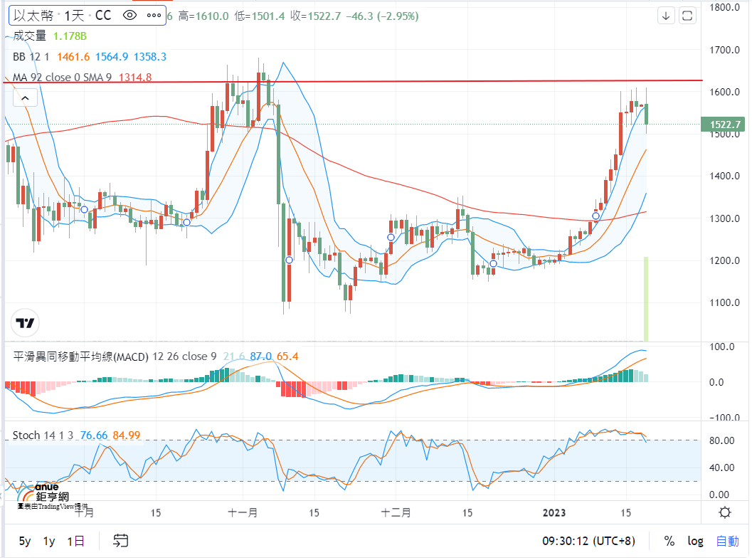Select the red horizontal price line
The height and width of the screenshot is (560, 752).
(x=498, y=81)
